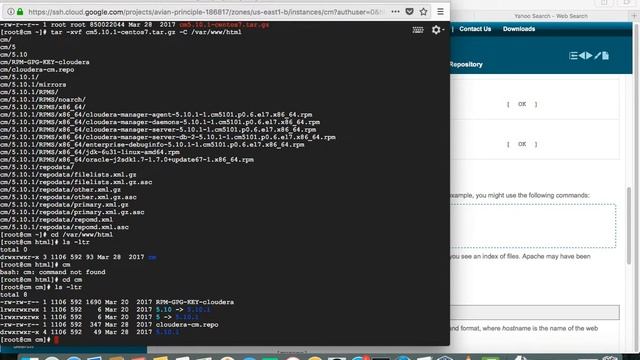Open Downloads link in docs page

pos(519,29)
